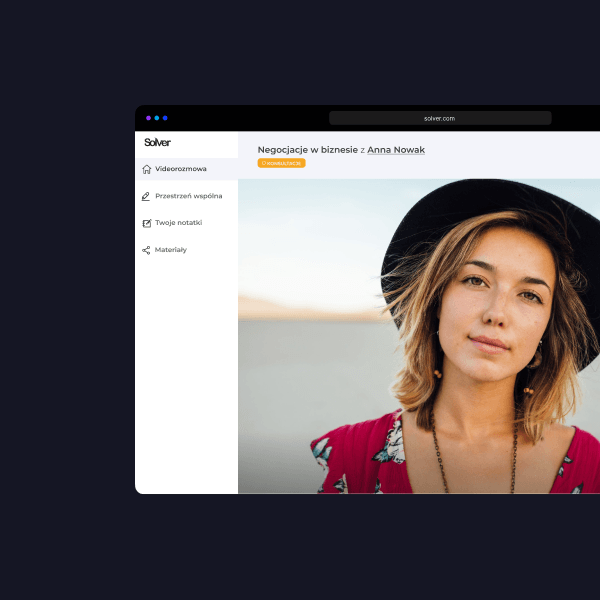Viewport: 600px width, 600px height.
Task: Open the Anna Nowak profile link
Action: tap(396, 150)
